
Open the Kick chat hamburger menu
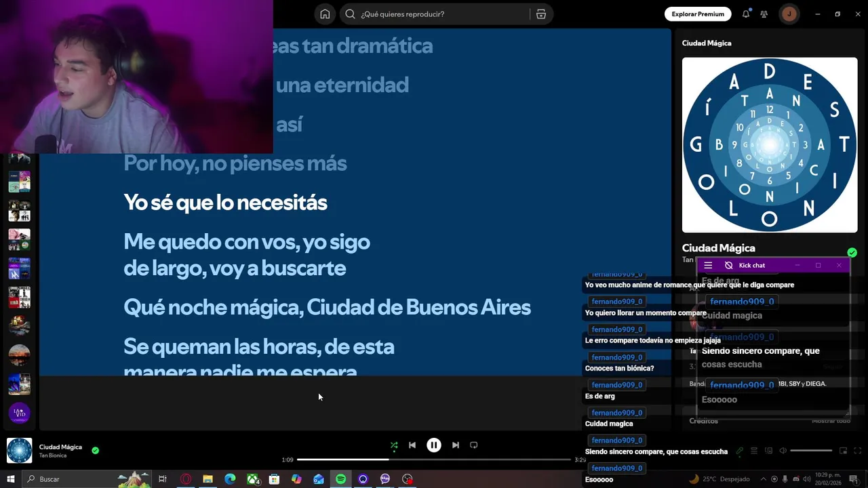click(708, 266)
